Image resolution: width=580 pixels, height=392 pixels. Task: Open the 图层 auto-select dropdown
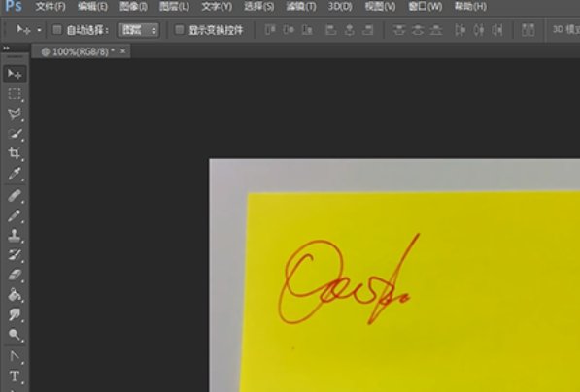(x=138, y=30)
